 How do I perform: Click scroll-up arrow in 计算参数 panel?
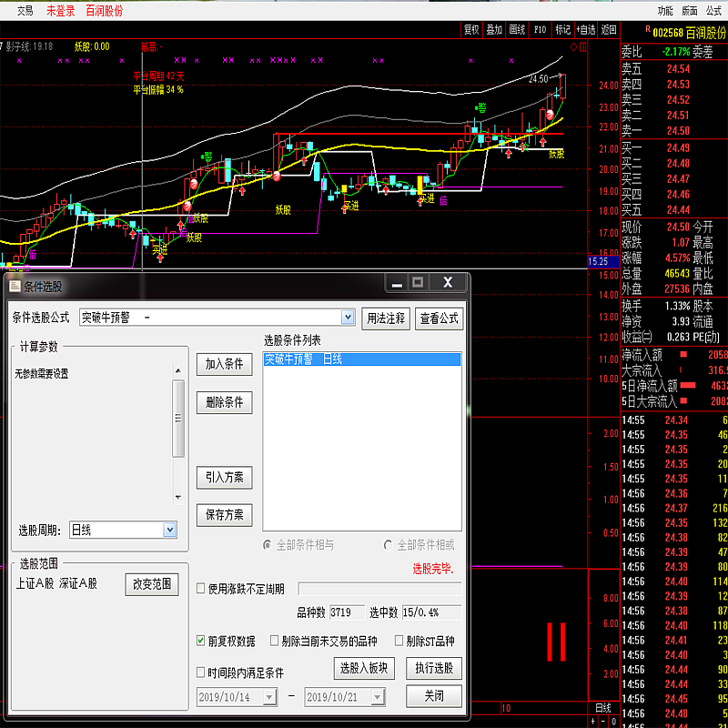pyautogui.click(x=177, y=371)
